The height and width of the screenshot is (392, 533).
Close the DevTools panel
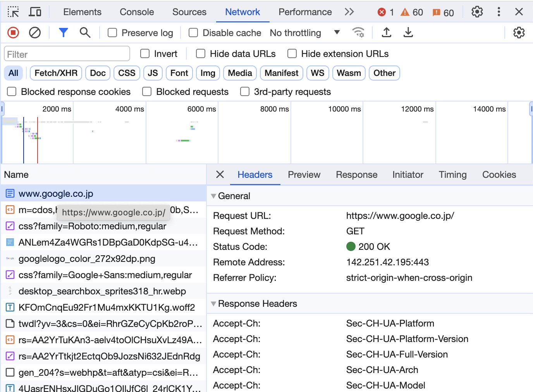(x=519, y=12)
